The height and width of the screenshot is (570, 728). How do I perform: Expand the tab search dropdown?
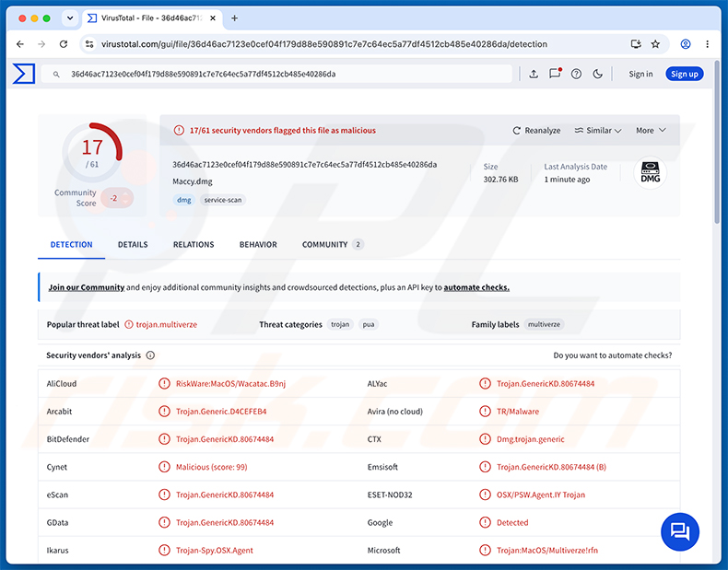tap(70, 18)
